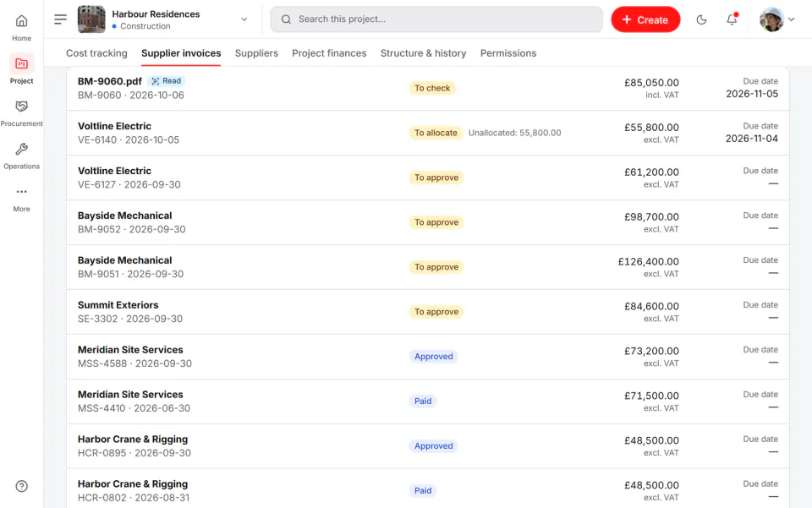812x508 pixels.
Task: Open Meridian Site Services invoice MSS-4410
Action: point(428,401)
